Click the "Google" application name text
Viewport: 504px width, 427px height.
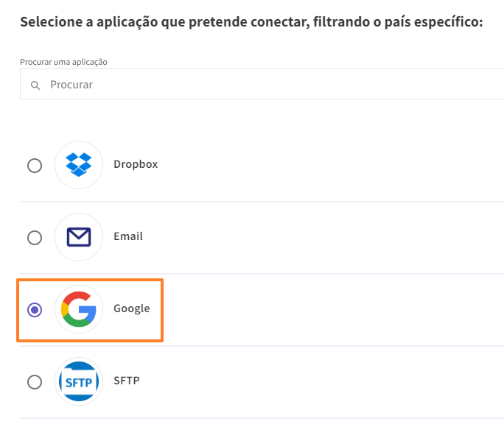132,308
